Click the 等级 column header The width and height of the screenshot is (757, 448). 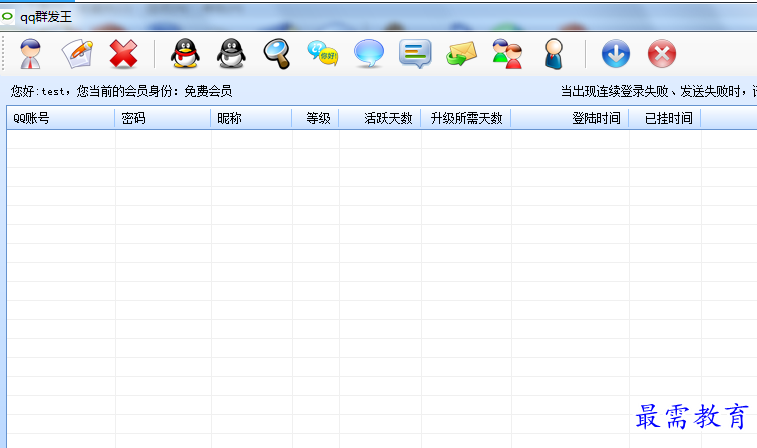click(315, 118)
